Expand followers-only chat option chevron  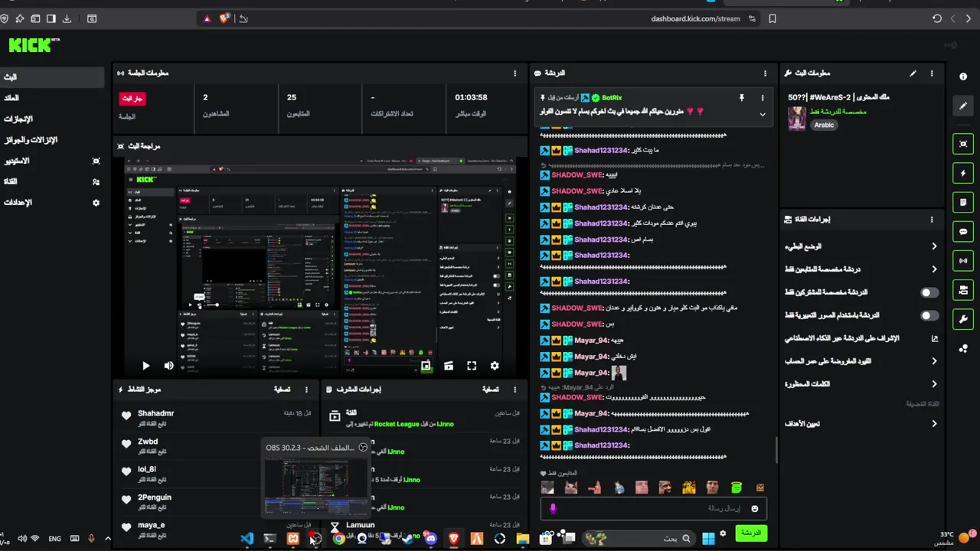click(x=934, y=269)
